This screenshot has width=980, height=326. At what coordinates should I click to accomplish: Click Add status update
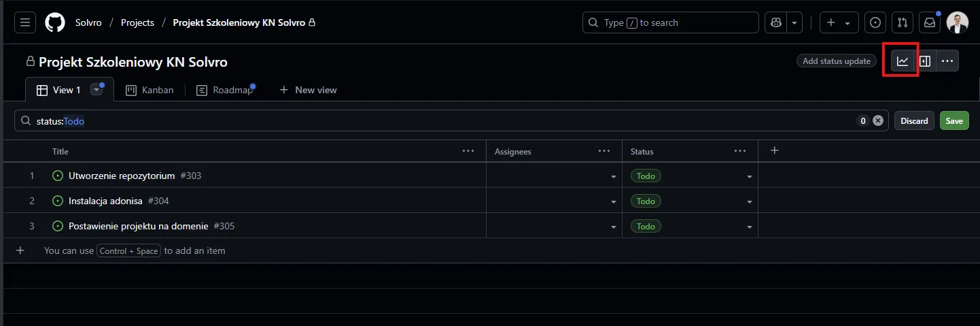tap(836, 61)
